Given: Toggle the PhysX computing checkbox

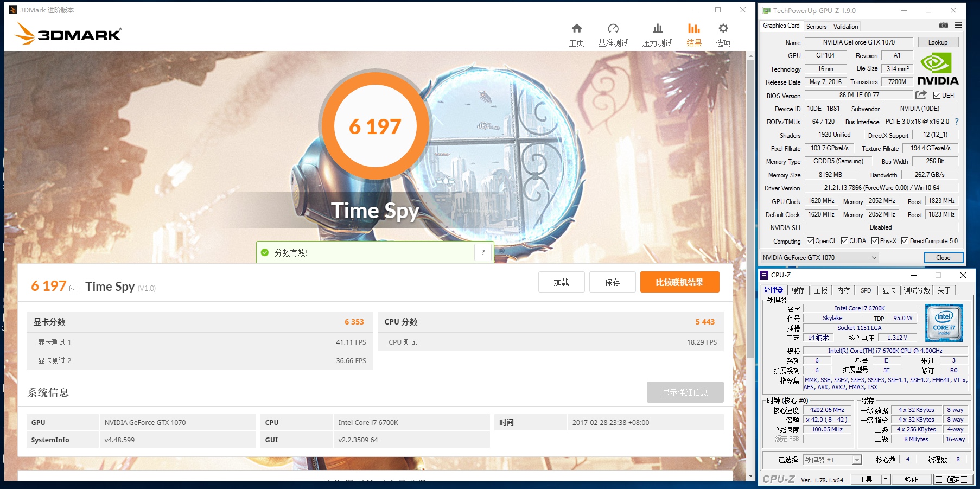Looking at the screenshot, I should [x=876, y=241].
